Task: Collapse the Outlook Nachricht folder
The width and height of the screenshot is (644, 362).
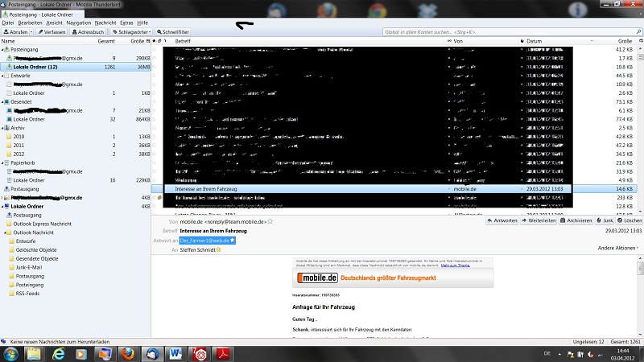Action: [5, 232]
